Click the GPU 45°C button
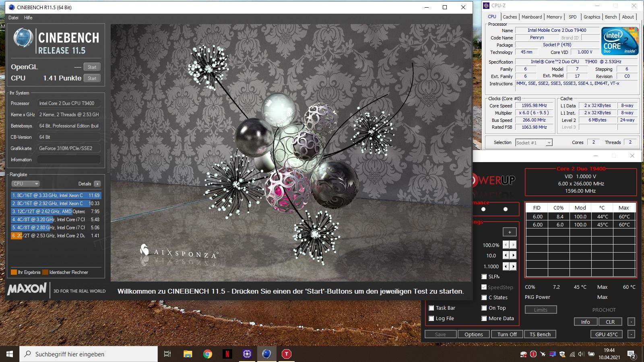The image size is (644, 362). 606,334
